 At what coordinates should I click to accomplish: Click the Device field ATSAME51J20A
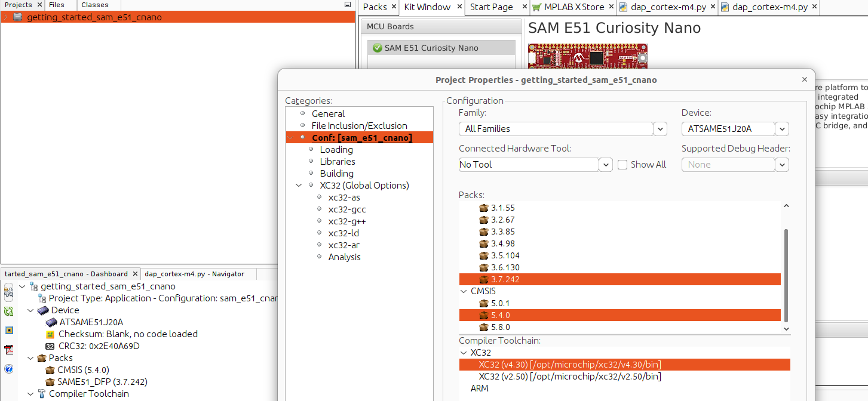point(728,129)
